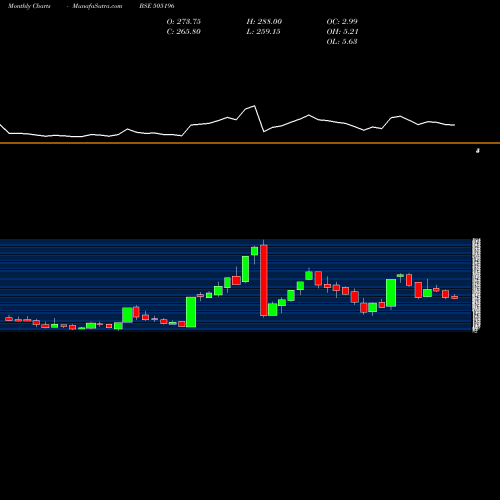Click the last red candle on the right

pos(455,297)
